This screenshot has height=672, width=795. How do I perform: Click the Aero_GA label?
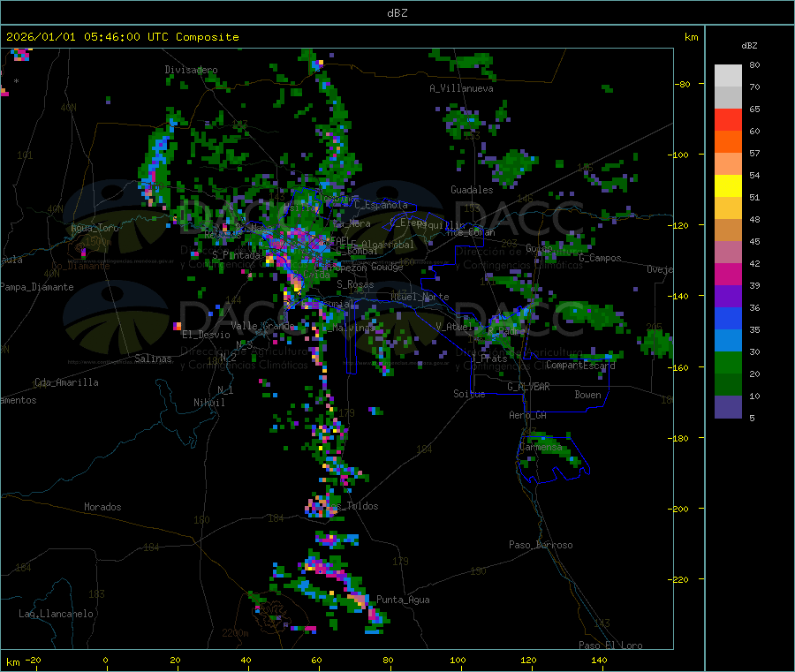(x=528, y=415)
